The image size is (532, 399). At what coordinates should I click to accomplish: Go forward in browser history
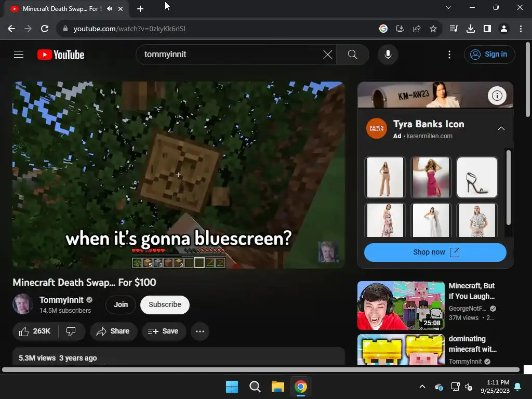(x=28, y=29)
